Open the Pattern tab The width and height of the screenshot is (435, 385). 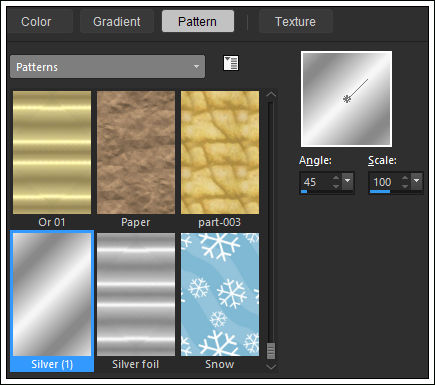point(198,22)
